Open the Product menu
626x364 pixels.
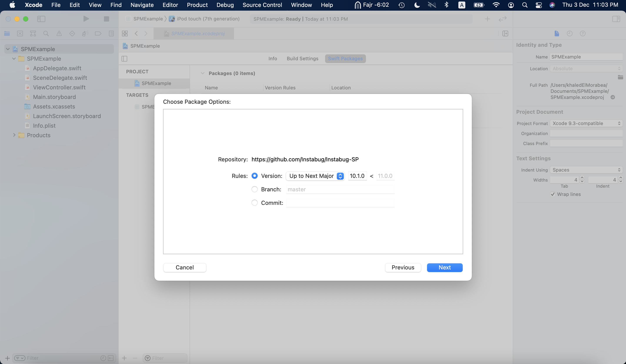click(197, 5)
